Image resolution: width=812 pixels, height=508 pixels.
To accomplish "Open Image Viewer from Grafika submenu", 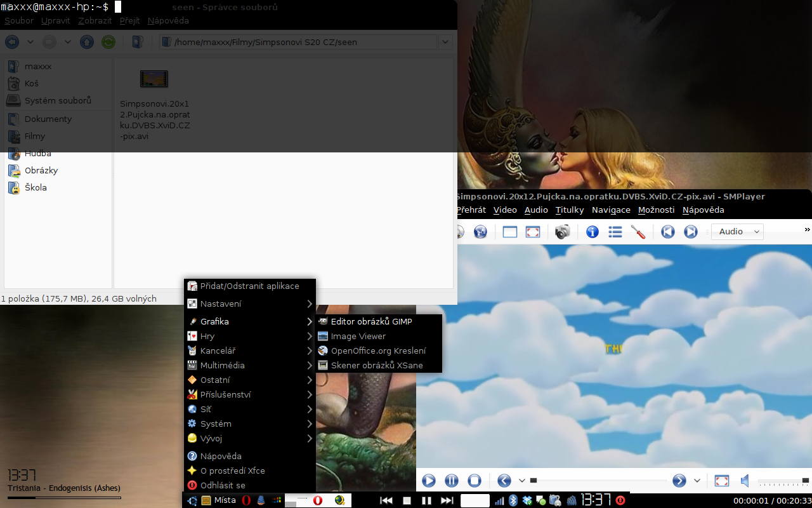I will 379,336.
